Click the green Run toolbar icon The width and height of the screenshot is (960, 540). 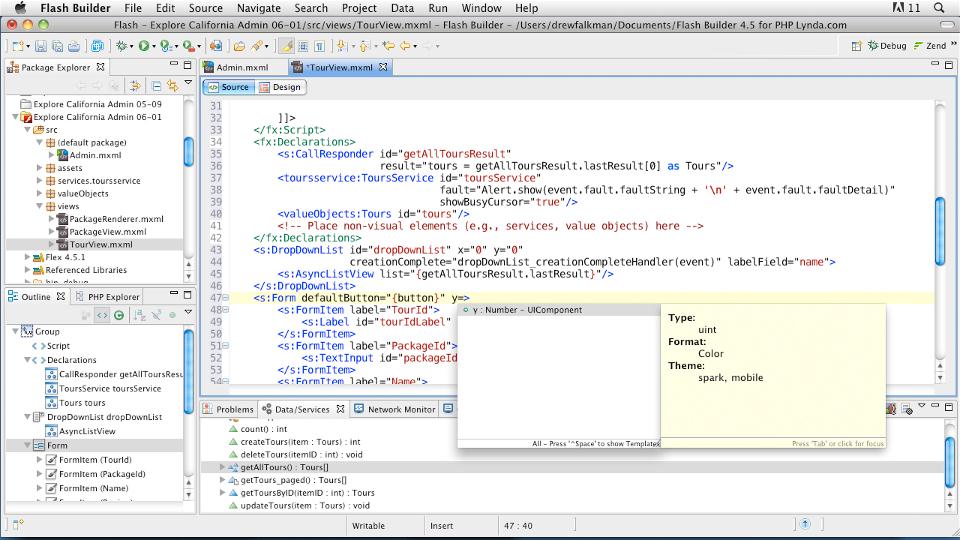pos(144,46)
